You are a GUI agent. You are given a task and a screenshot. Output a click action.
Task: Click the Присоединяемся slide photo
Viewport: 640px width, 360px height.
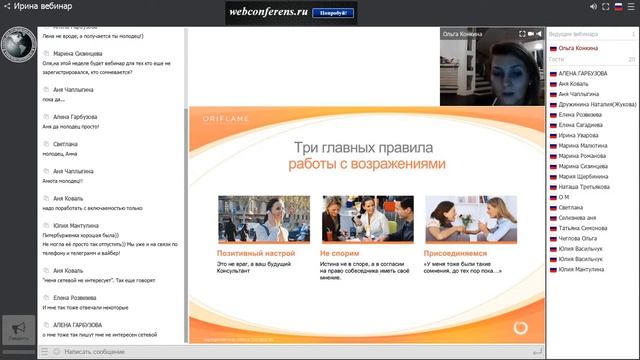[471, 219]
